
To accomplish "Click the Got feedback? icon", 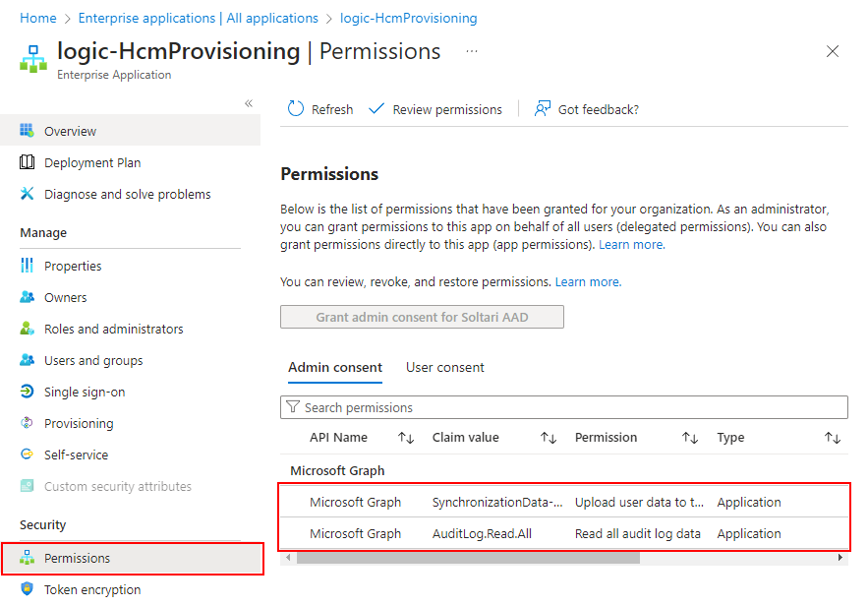I will pyautogui.click(x=542, y=108).
